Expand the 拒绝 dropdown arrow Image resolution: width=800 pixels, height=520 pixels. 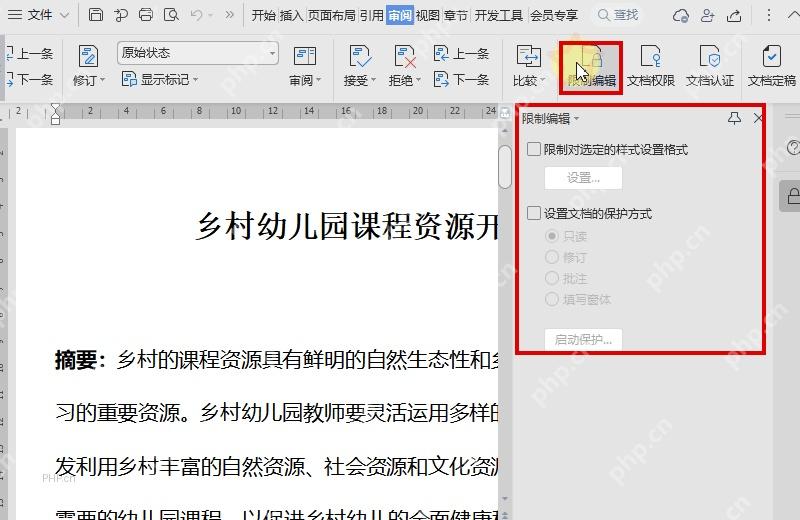418,80
